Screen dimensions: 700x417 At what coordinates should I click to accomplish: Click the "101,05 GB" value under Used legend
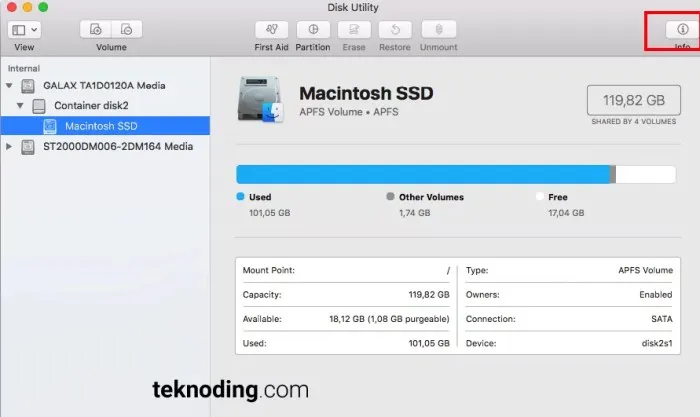[270, 213]
